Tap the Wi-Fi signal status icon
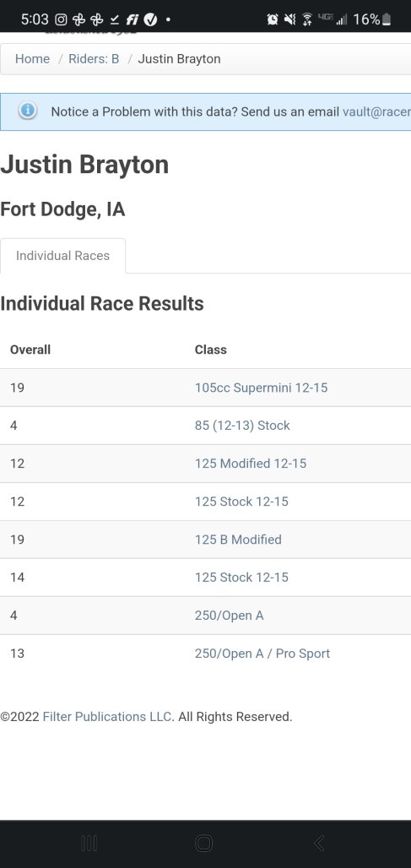 tap(307, 20)
